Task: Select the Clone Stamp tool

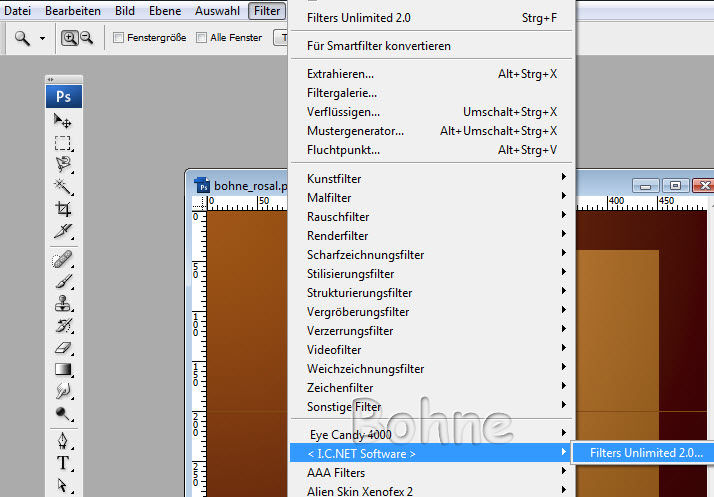Action: point(63,303)
